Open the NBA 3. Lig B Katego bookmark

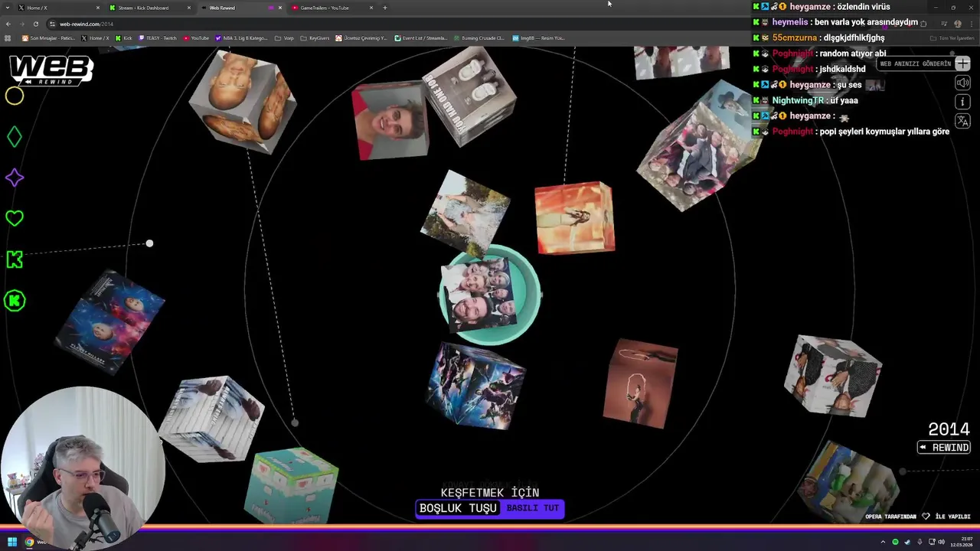242,37
